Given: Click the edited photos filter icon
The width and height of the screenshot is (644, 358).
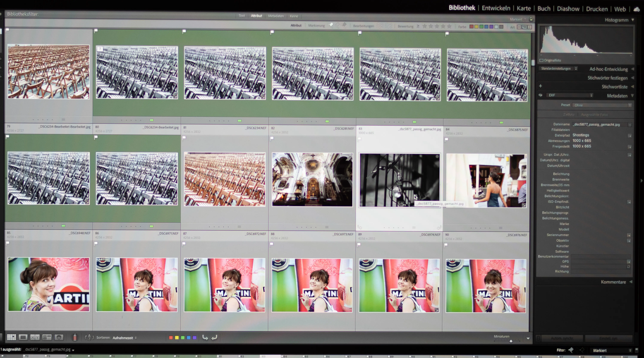Looking at the screenshot, I should point(380,26).
